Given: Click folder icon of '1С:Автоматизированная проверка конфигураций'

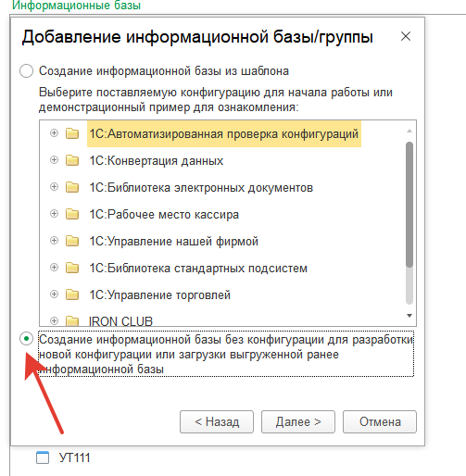Looking at the screenshot, I should [72, 133].
